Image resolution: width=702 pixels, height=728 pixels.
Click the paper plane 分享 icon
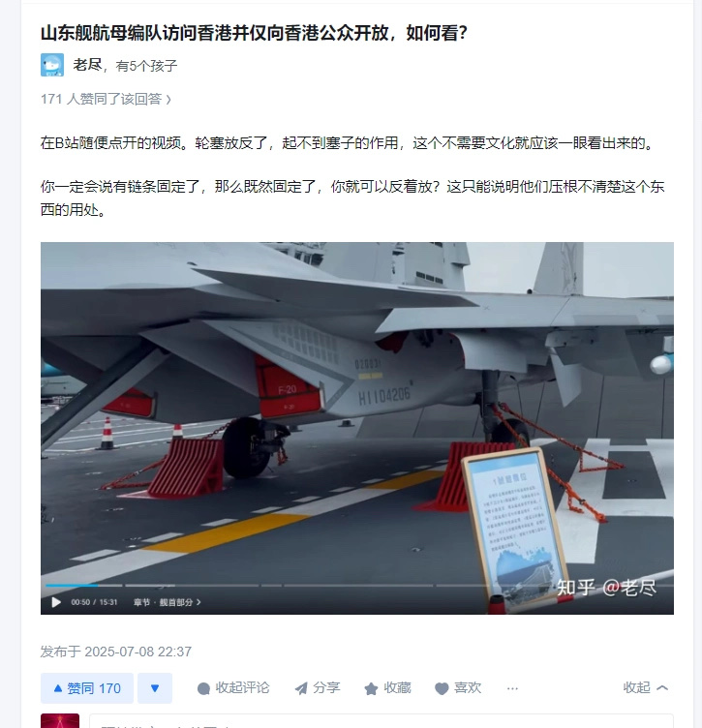coord(301,688)
